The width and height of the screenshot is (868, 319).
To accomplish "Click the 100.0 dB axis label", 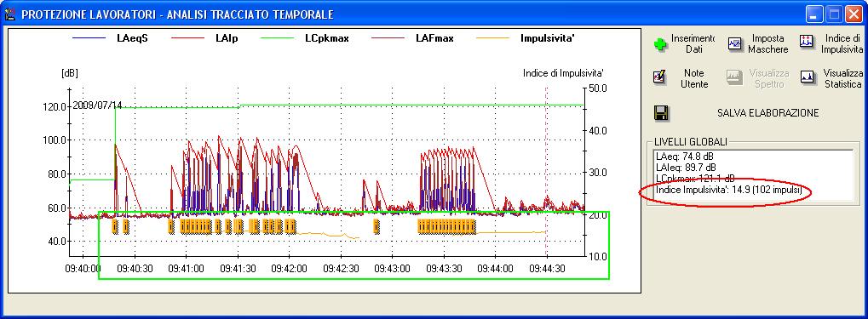I will [55, 140].
